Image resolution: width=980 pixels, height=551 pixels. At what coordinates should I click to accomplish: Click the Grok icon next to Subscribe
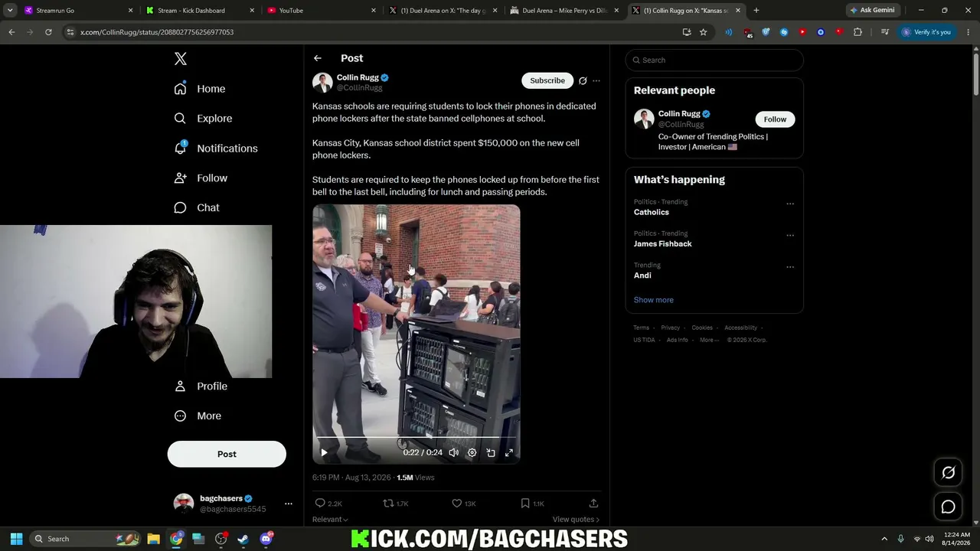coord(583,80)
